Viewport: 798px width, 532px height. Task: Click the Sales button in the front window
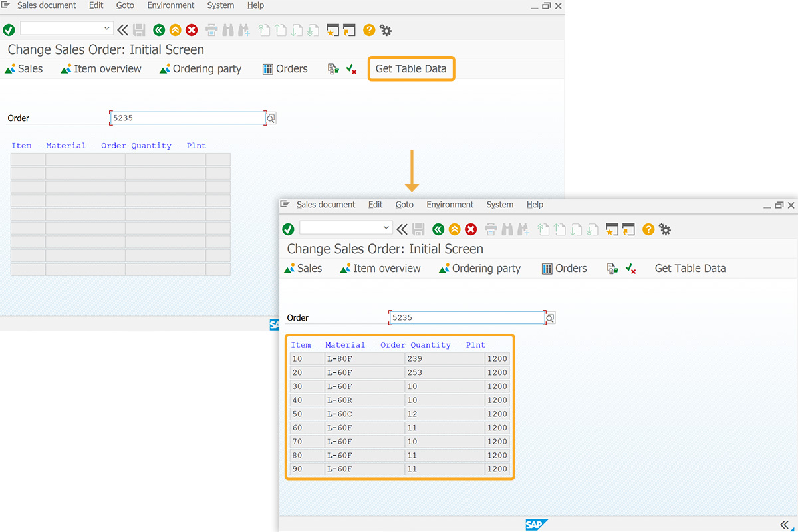coord(303,269)
